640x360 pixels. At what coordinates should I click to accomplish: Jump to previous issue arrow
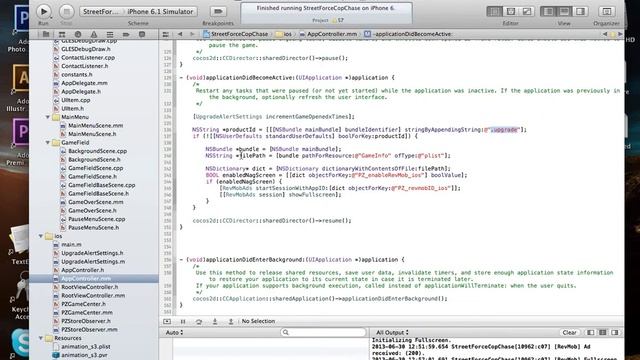click(605, 34)
